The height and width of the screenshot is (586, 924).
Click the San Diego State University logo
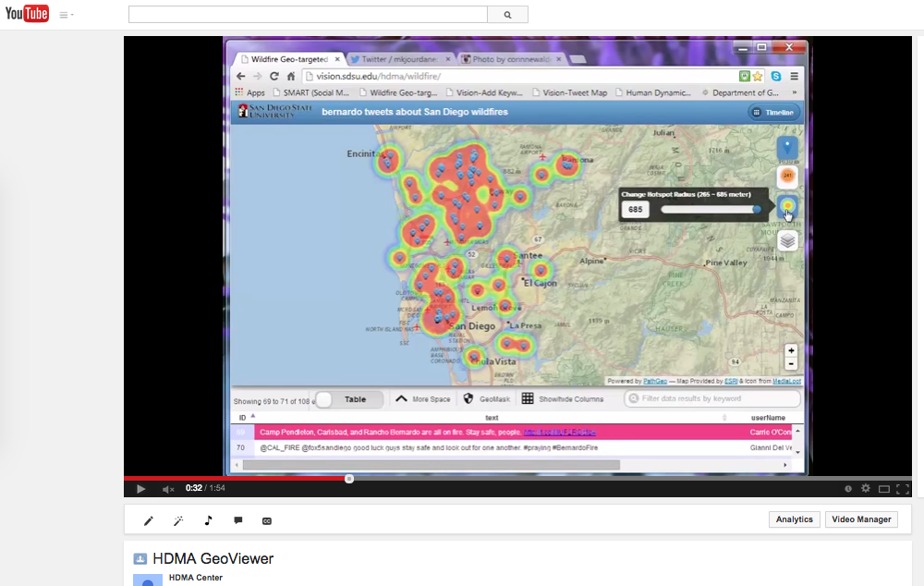pos(274,111)
